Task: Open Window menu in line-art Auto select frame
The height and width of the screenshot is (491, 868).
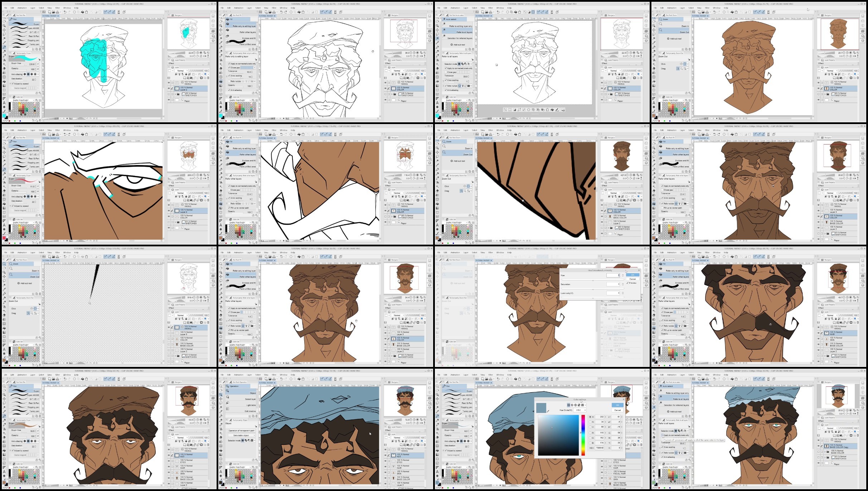Action: (x=500, y=8)
